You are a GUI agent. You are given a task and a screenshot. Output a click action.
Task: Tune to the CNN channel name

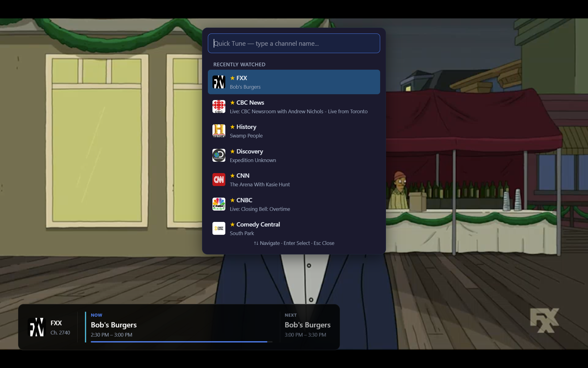pos(243,176)
